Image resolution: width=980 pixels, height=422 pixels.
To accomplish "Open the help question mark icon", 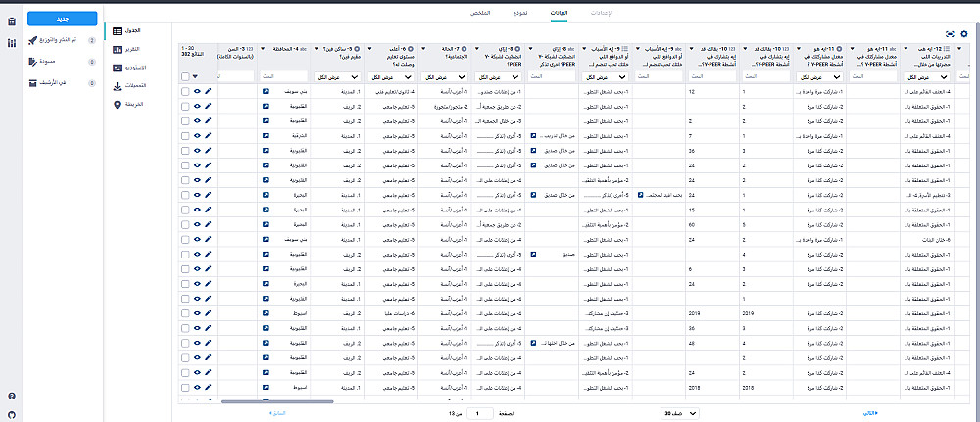I will (11, 397).
